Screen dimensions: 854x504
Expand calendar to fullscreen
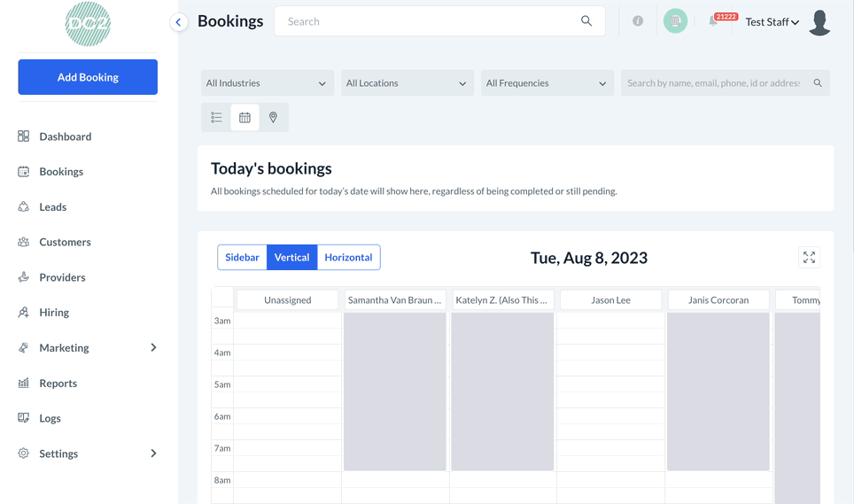pos(809,258)
